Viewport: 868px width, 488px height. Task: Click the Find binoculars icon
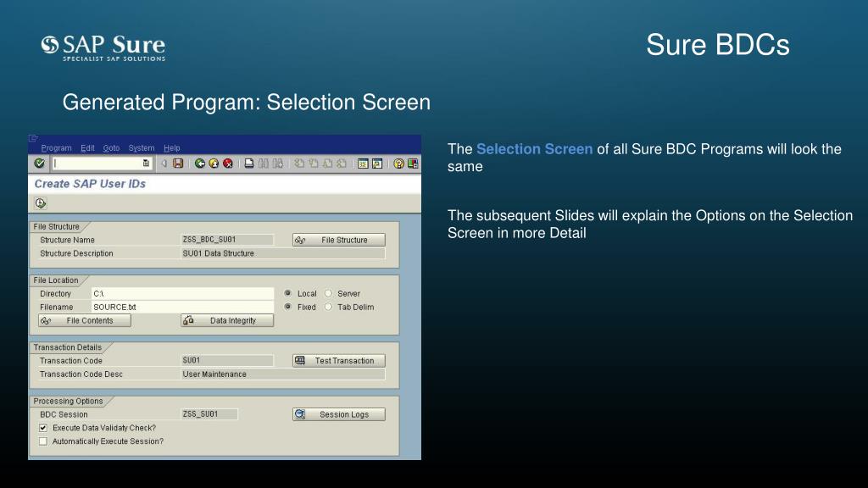264,164
